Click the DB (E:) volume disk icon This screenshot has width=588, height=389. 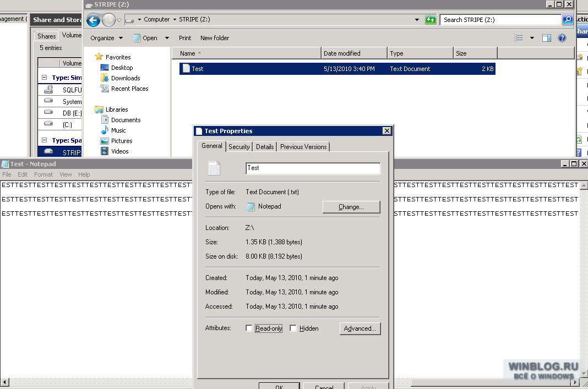48,112
